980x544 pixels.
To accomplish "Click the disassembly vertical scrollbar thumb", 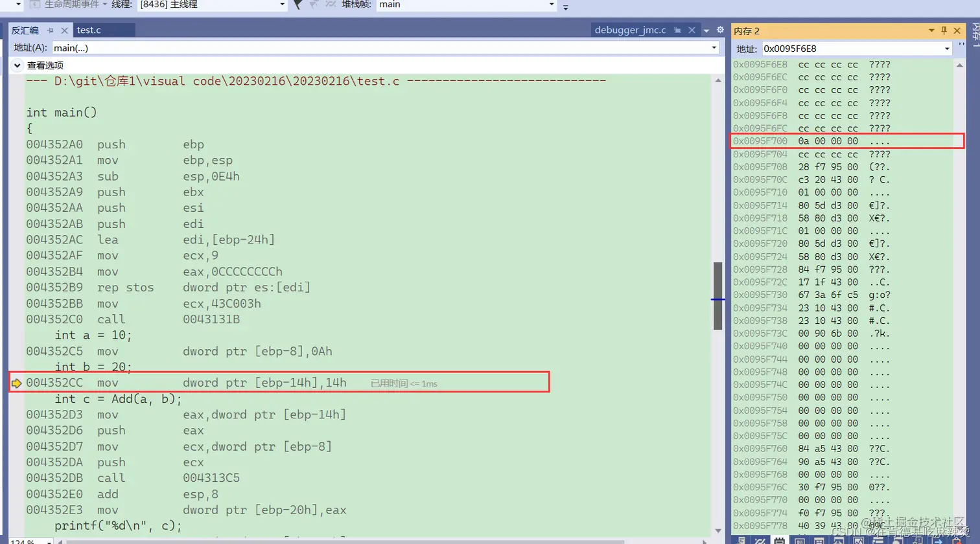I will (x=718, y=296).
